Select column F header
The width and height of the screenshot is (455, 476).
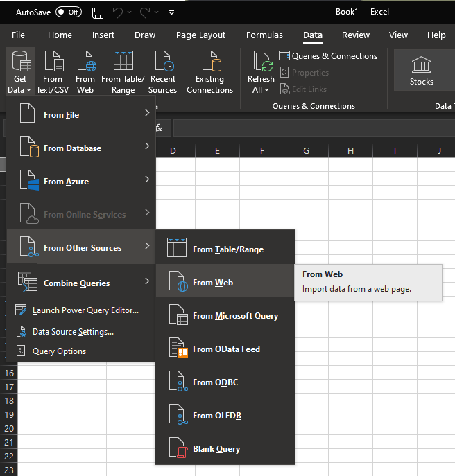pos(262,150)
